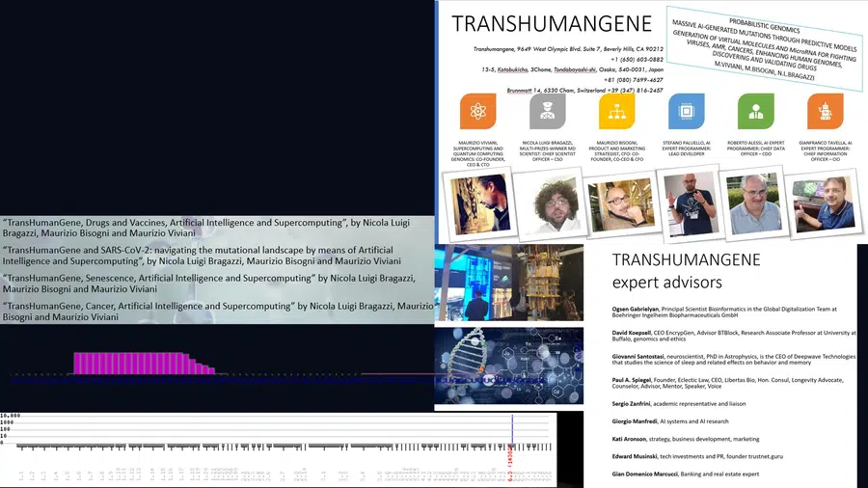Viewport: 868px width, 488px height.
Task: Click the Nicola Luigi Bragazzi role caption
Action: (x=547, y=151)
